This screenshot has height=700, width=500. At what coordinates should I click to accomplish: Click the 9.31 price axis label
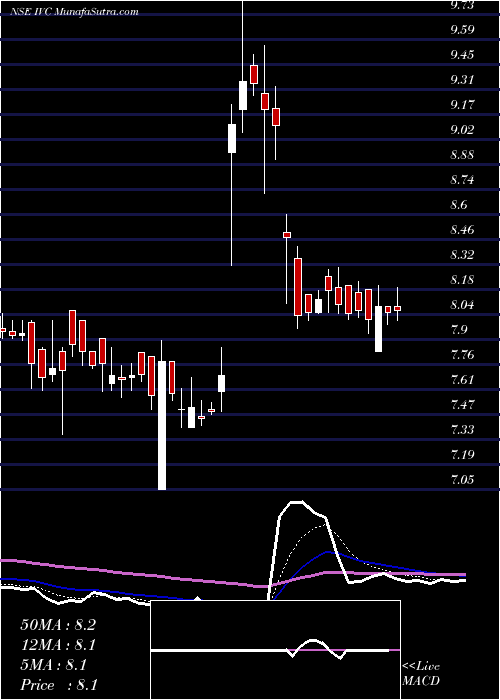click(x=463, y=80)
